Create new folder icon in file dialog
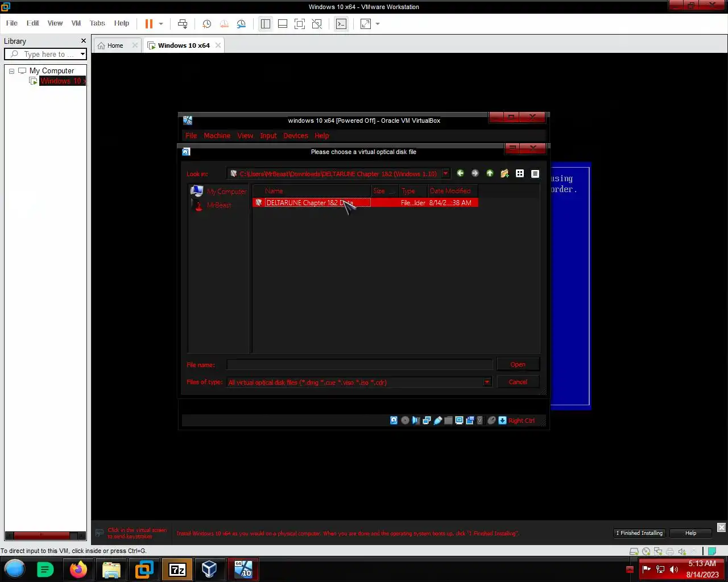 [504, 173]
